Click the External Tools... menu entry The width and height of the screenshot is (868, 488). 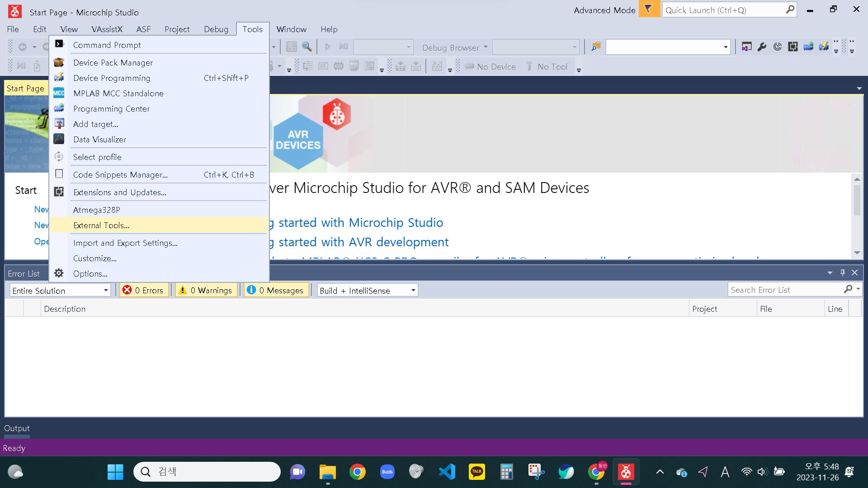(x=101, y=225)
